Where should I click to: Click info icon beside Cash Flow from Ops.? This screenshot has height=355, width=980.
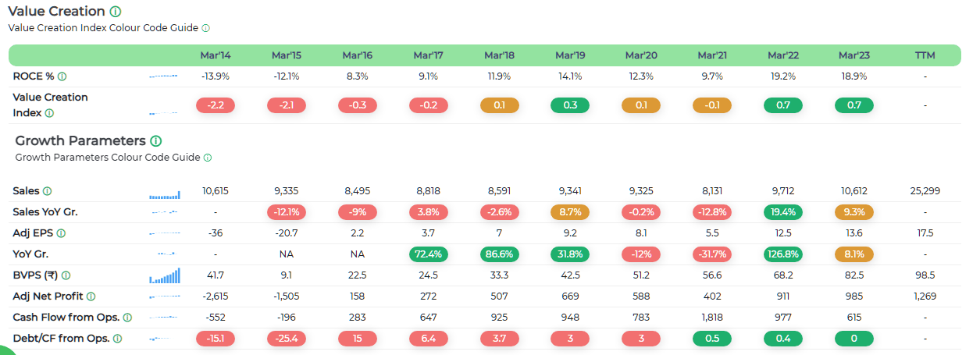[127, 318]
